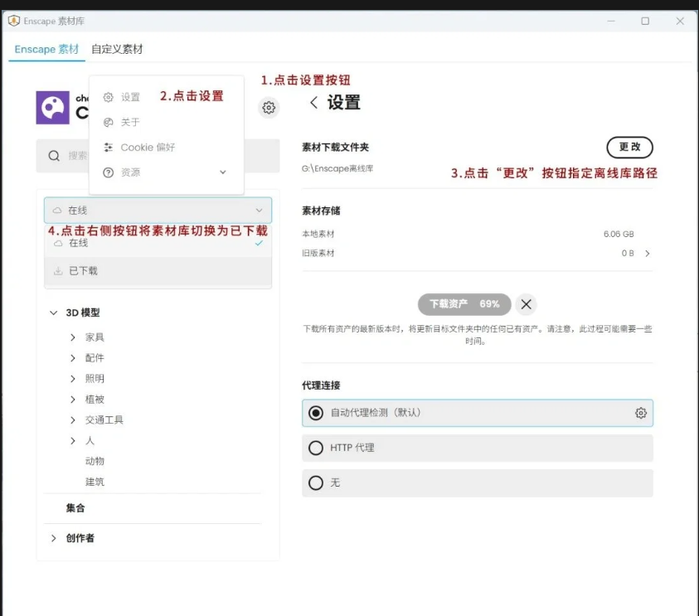Click the 更改 button for download folder
This screenshot has height=616, width=699.
click(x=629, y=147)
